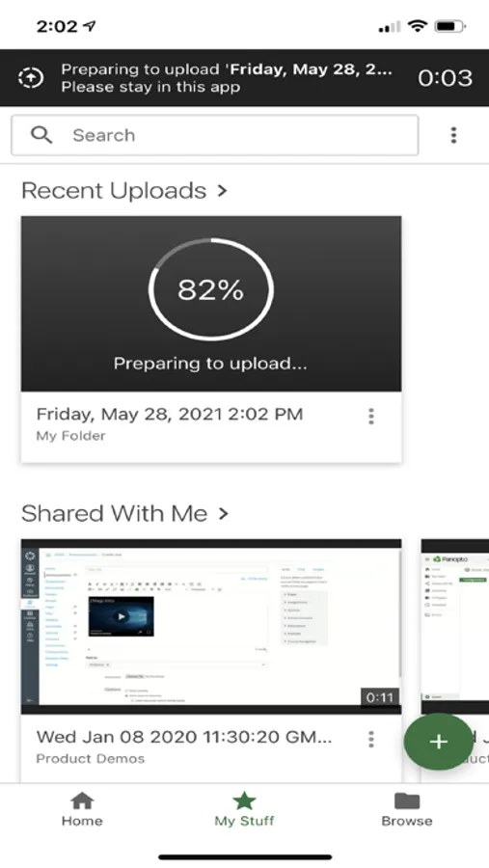
Task: Open the Product Demos video thumbnail
Action: (211, 627)
